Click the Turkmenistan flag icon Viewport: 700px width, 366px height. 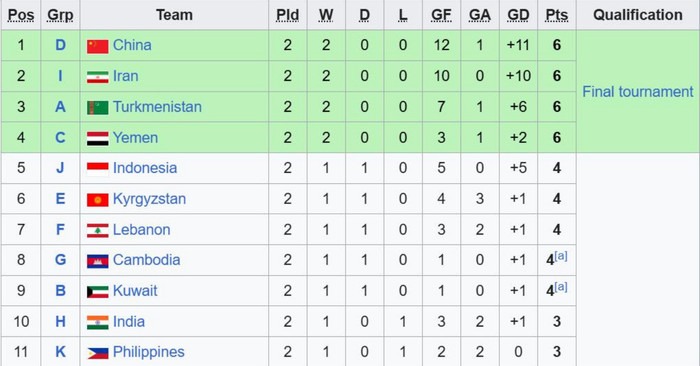(x=97, y=108)
